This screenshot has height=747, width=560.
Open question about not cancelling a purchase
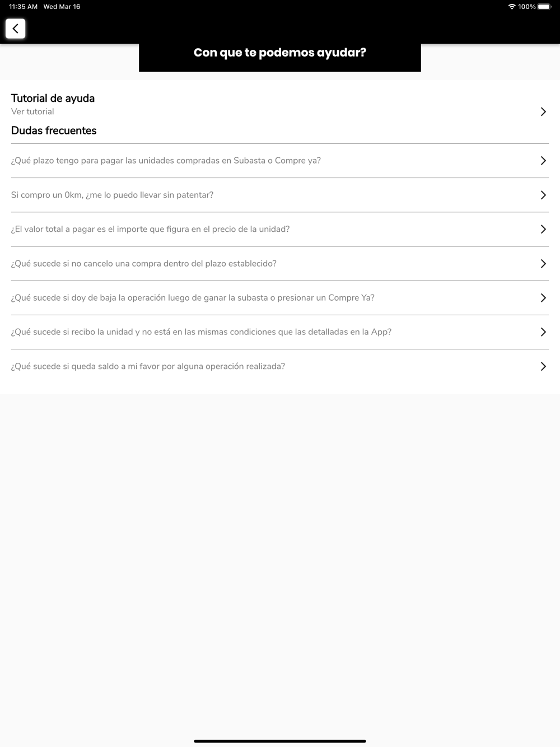pyautogui.click(x=143, y=263)
